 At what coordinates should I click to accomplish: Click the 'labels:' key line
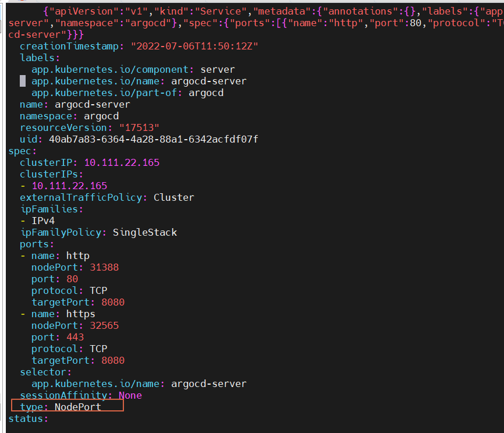40,58
